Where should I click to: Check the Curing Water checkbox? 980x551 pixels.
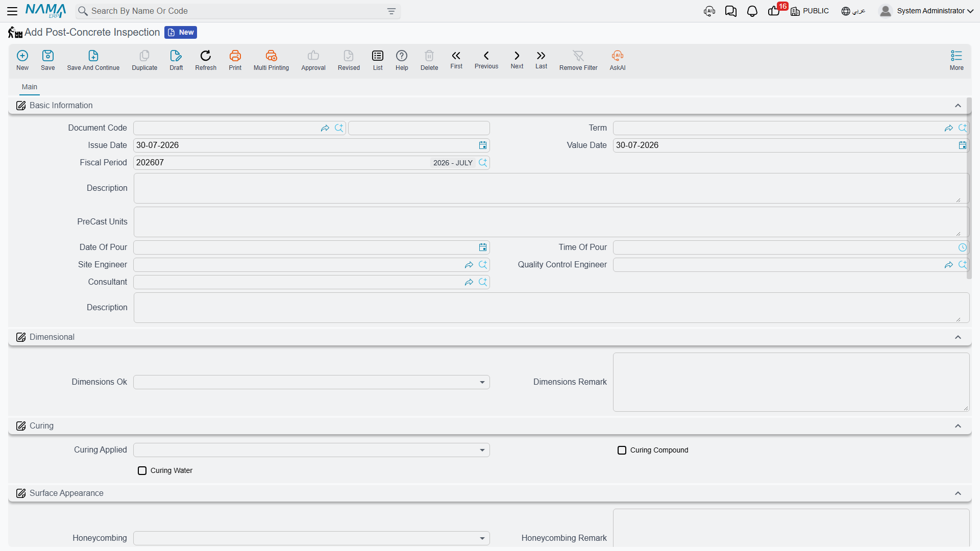[x=142, y=470]
